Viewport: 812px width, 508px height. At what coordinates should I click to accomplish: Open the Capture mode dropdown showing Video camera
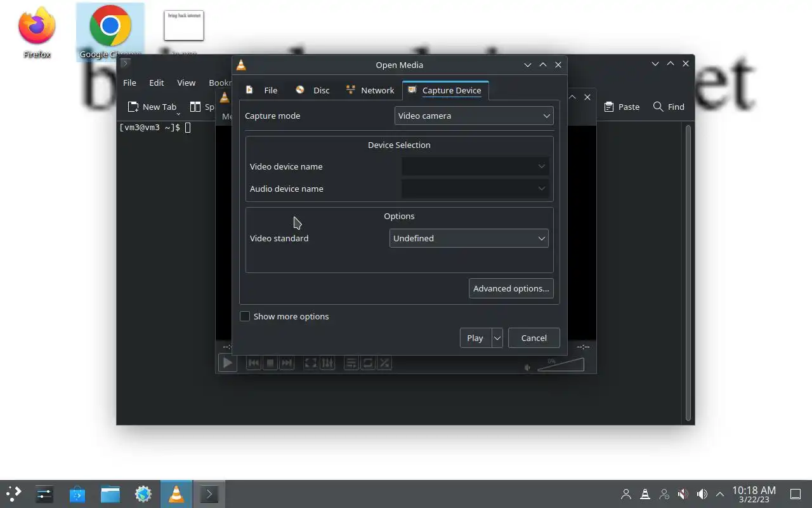(474, 116)
